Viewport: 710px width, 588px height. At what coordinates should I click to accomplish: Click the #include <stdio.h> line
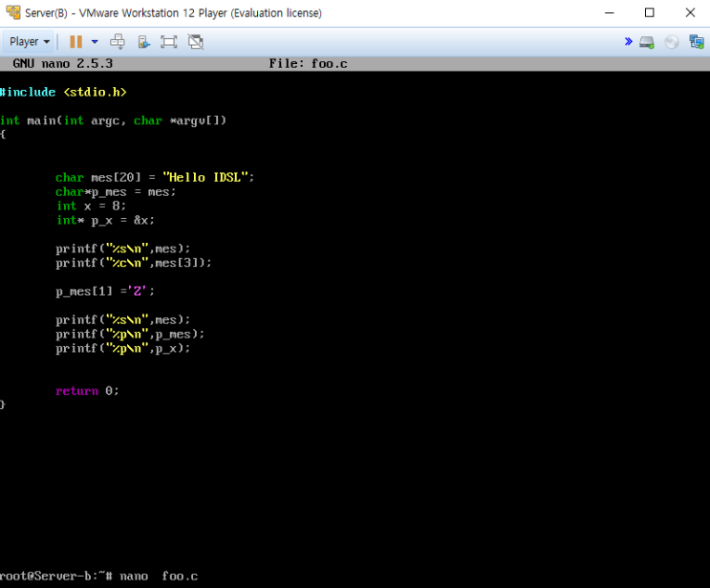pos(63,92)
